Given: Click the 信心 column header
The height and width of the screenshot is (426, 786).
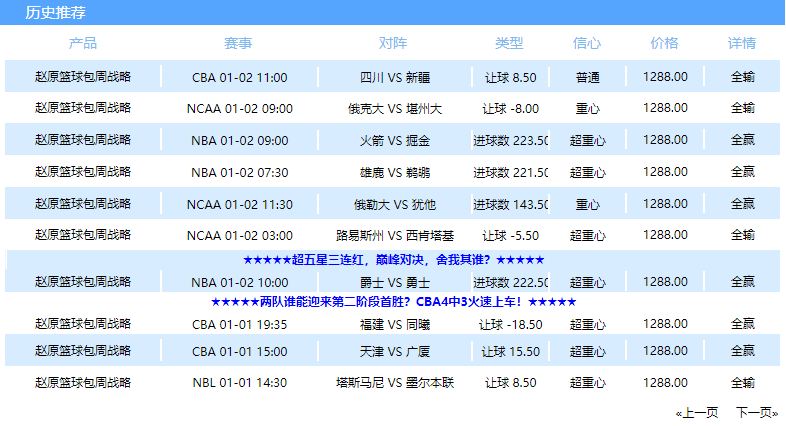Looking at the screenshot, I should coord(587,43).
